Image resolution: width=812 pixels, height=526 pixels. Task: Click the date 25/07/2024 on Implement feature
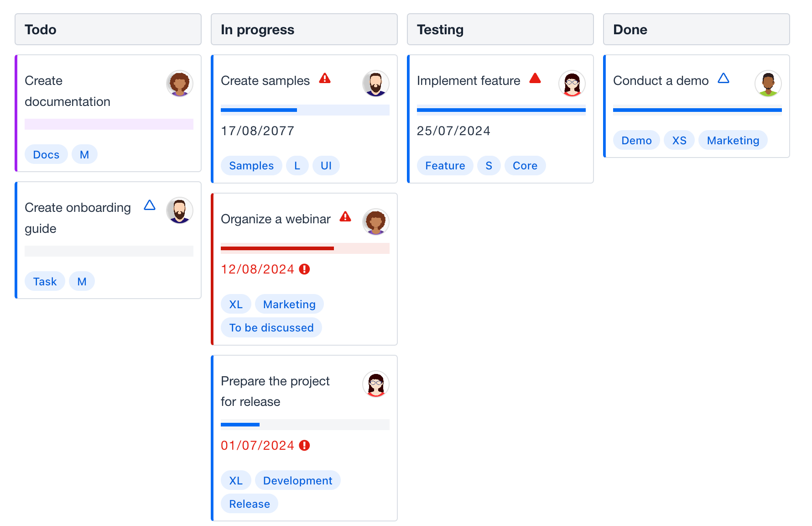453,131
